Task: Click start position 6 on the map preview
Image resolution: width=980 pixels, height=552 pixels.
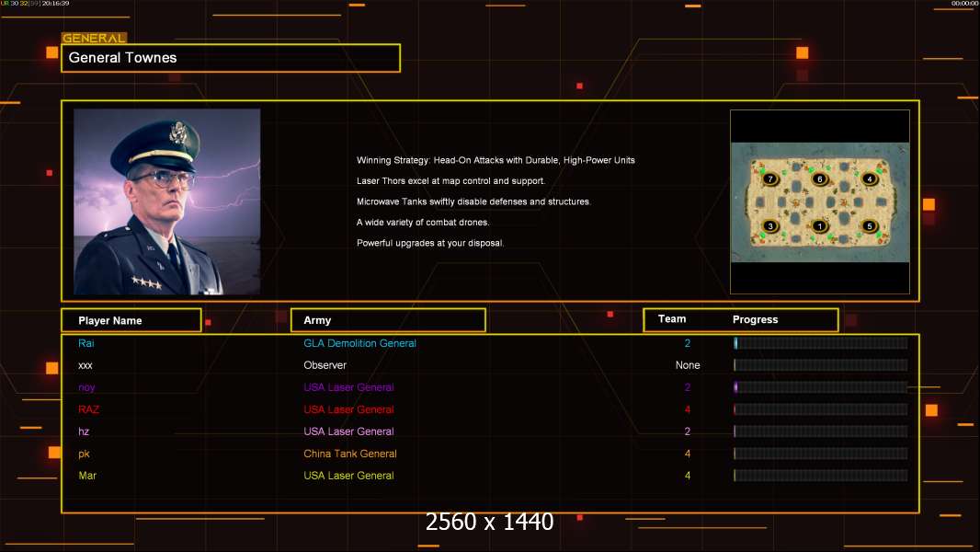Action: [819, 178]
